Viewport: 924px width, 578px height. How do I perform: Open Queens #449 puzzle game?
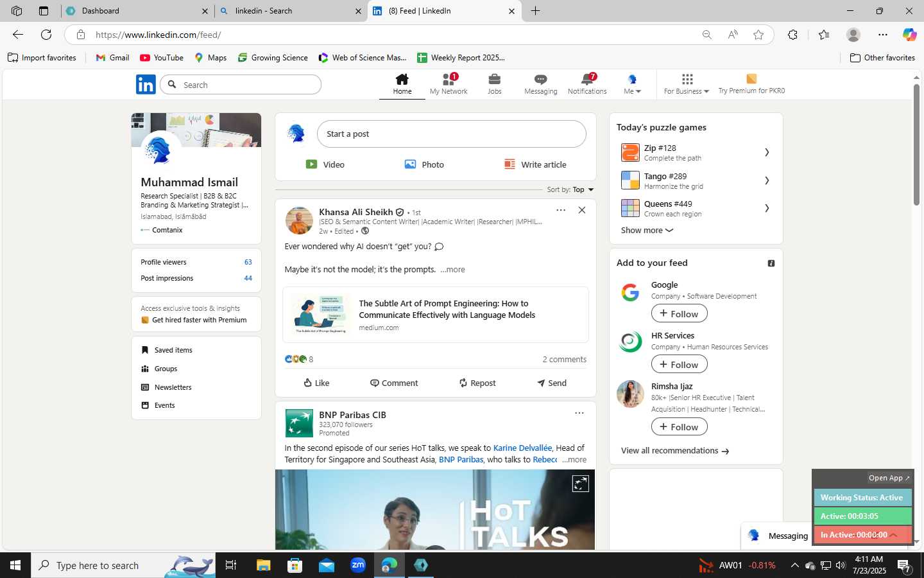click(x=696, y=208)
